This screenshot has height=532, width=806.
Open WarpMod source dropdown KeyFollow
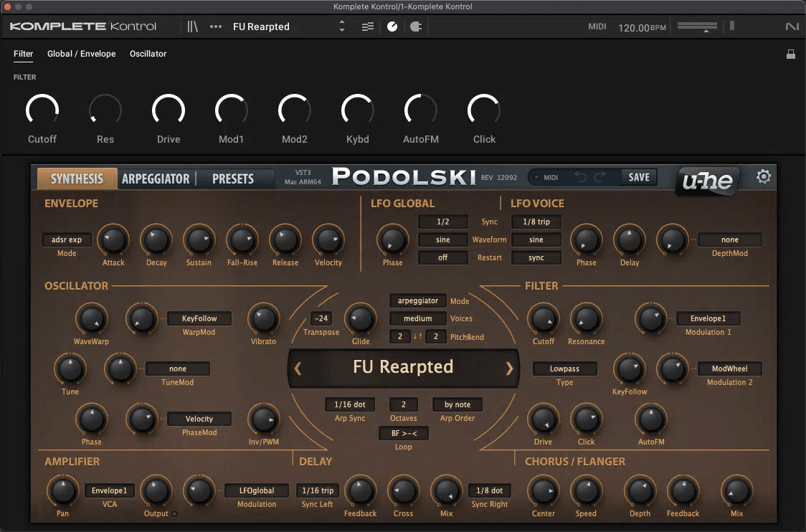pyautogui.click(x=199, y=318)
